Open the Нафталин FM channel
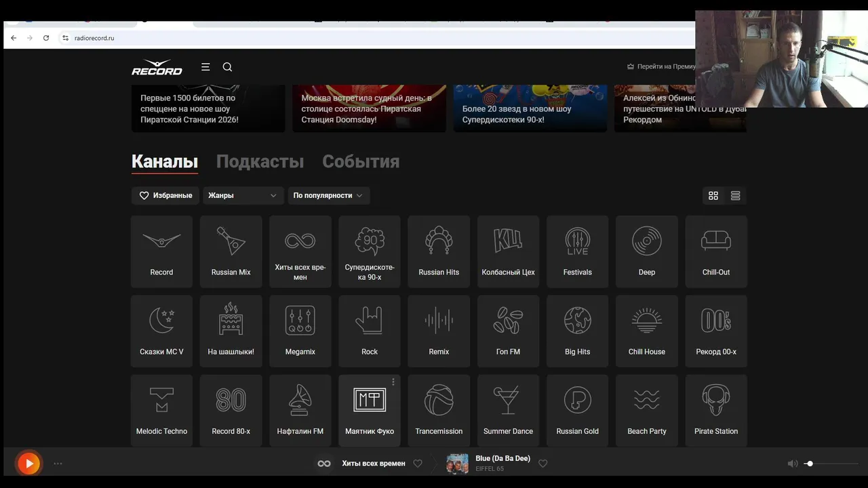Screen dimensions: 868x488 300,411
